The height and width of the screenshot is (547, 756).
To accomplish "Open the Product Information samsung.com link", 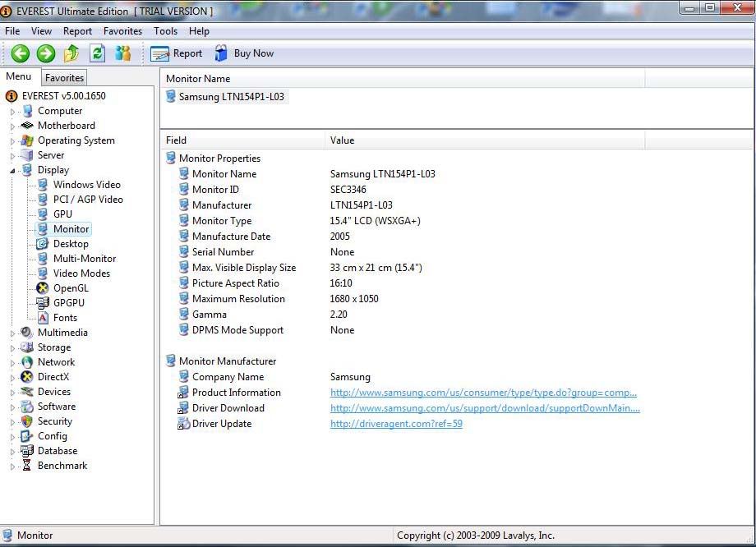I will point(483,393).
